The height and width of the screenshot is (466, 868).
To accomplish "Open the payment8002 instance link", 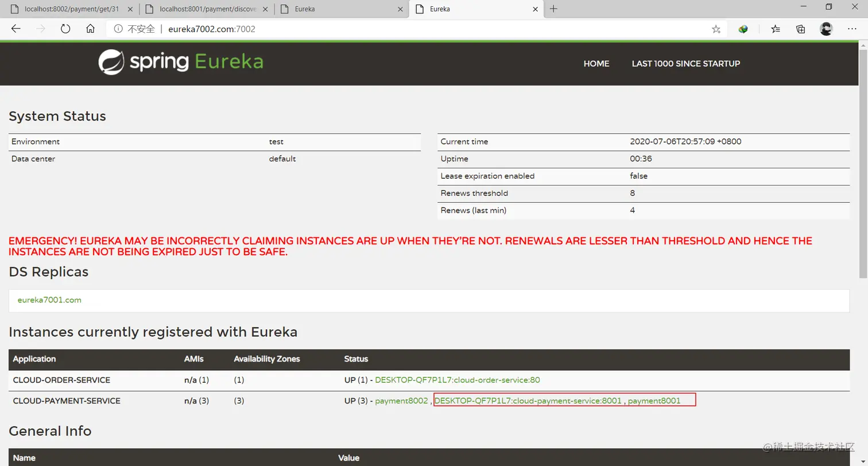I will [401, 400].
